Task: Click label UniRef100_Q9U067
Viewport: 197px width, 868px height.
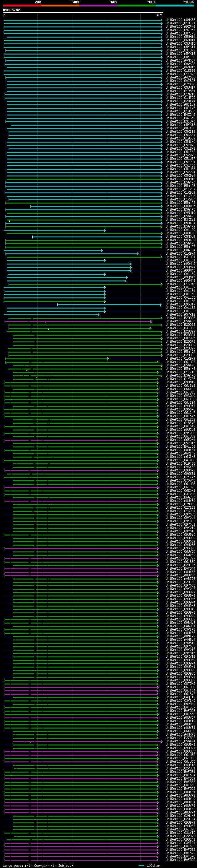Action: click(x=180, y=826)
